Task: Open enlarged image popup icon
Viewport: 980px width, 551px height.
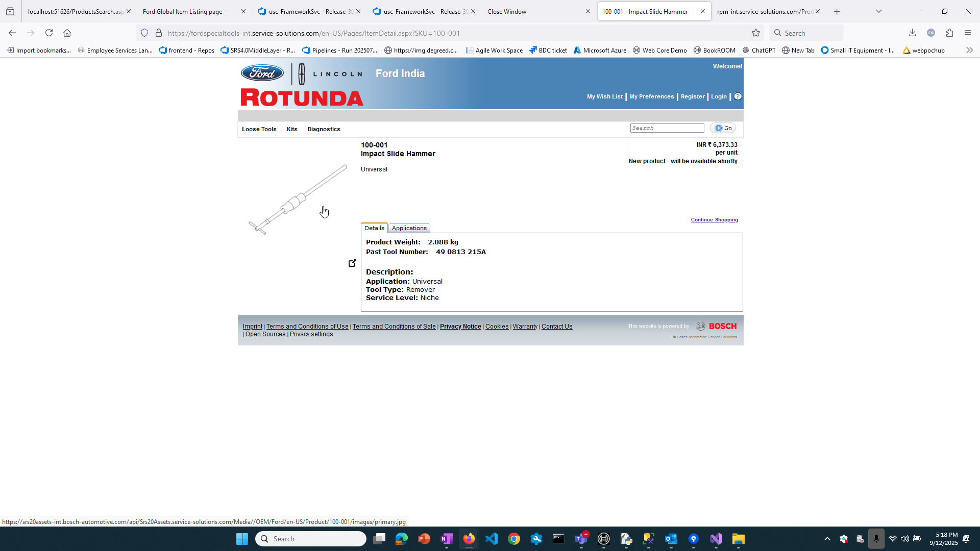Action: 352,263
